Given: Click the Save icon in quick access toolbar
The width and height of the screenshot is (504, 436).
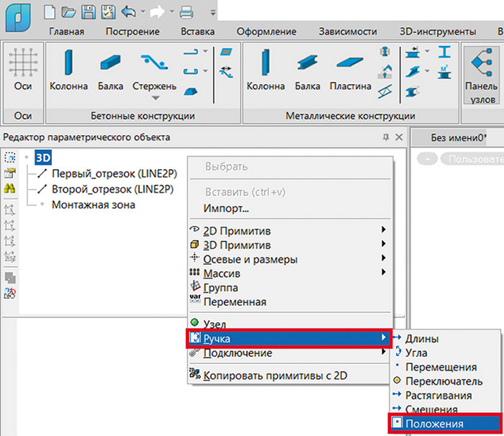Looking at the screenshot, I should pos(88,12).
